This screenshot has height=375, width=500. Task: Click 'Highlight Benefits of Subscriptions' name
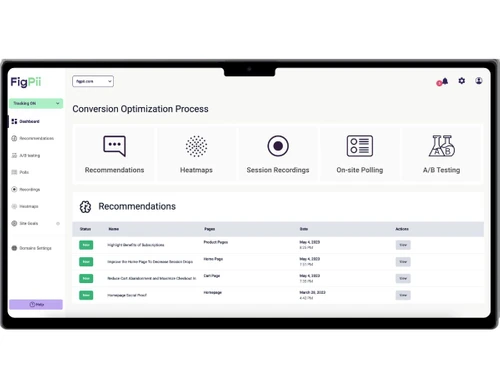point(136,245)
